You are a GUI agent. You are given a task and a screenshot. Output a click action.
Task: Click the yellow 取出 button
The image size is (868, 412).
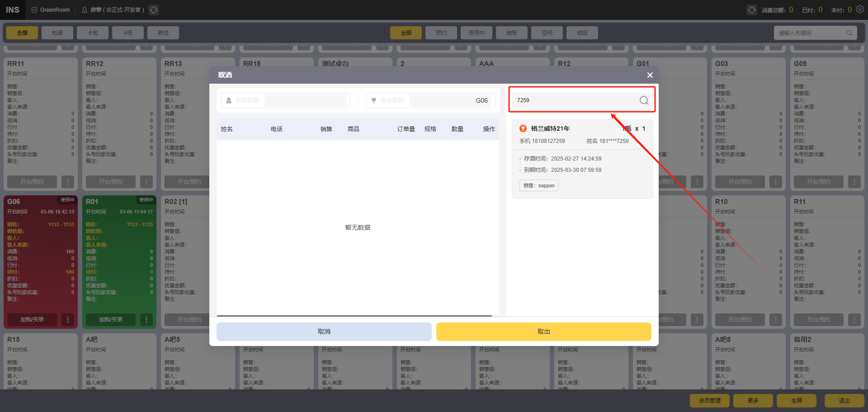[x=544, y=331]
